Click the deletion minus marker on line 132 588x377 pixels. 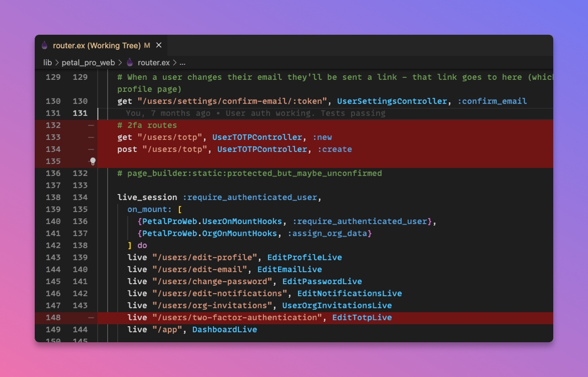coord(91,125)
